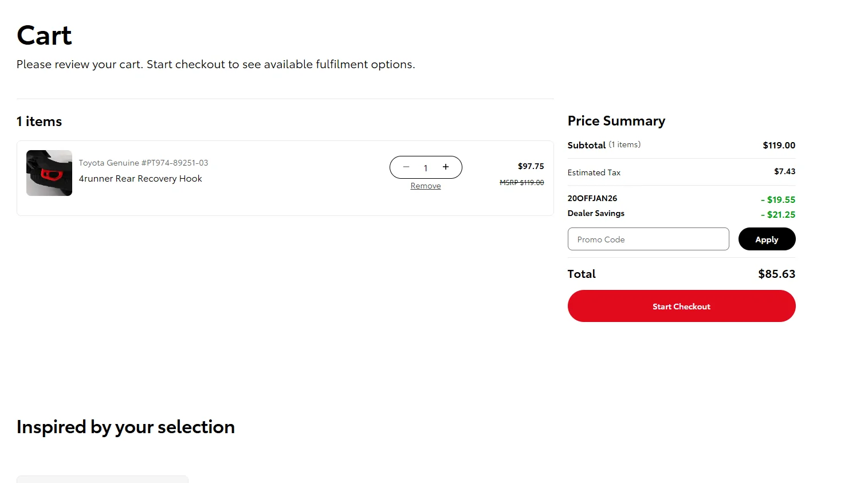Click the Estimated Tax line
Screen dimensions: 868x483
(594, 172)
